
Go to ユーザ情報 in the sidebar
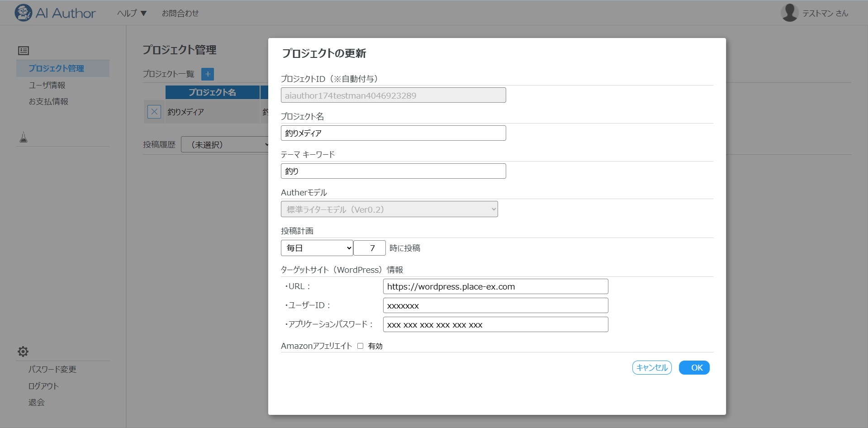[47, 85]
